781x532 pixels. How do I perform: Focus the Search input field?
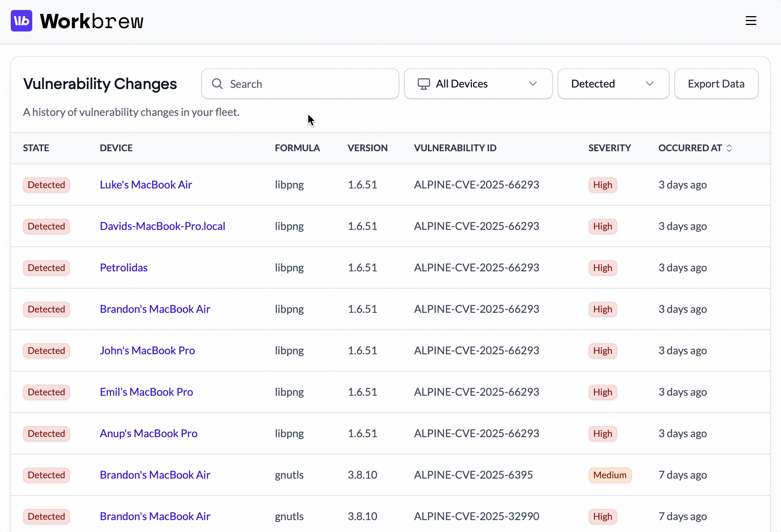point(307,84)
